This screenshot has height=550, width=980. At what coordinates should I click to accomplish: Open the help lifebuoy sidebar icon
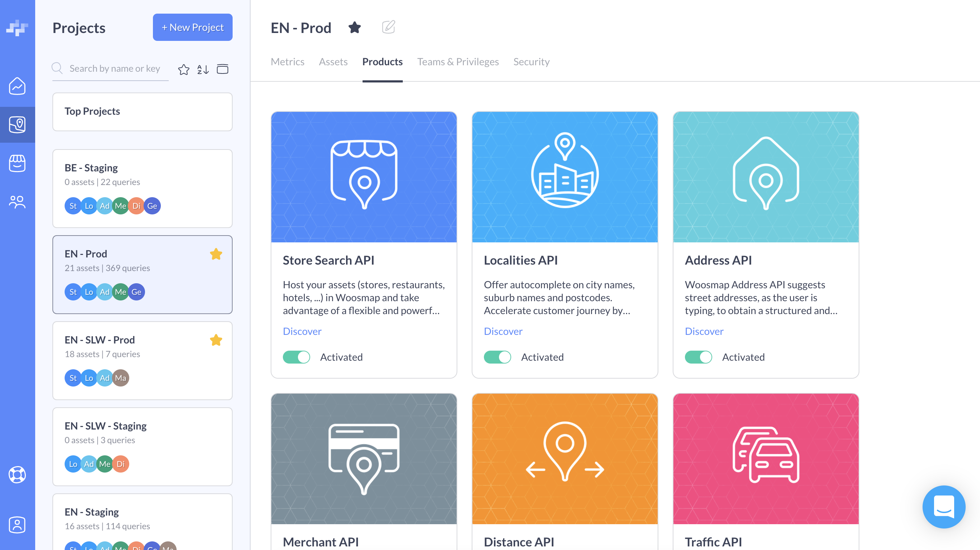pos(17,475)
